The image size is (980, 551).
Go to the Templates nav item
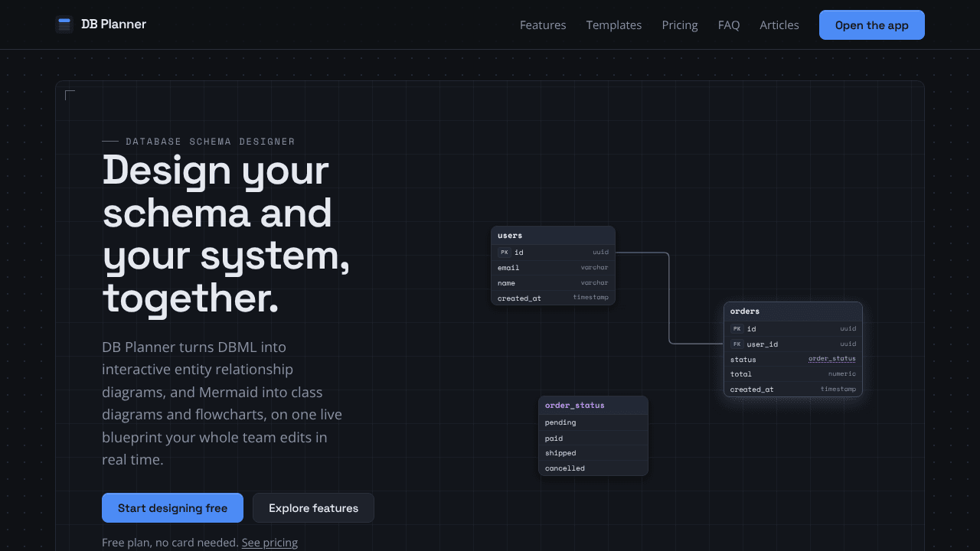tap(614, 25)
